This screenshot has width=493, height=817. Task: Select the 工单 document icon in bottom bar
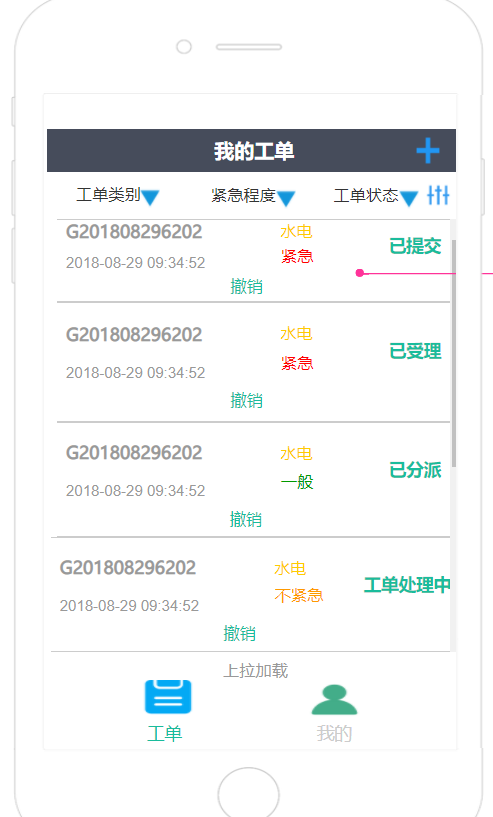(x=168, y=697)
